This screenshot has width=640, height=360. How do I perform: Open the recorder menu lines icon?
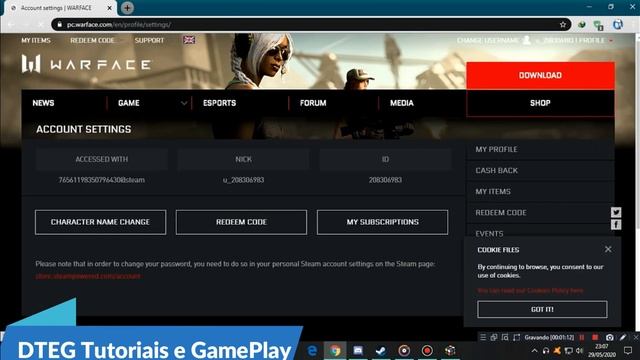pyautogui.click(x=482, y=338)
